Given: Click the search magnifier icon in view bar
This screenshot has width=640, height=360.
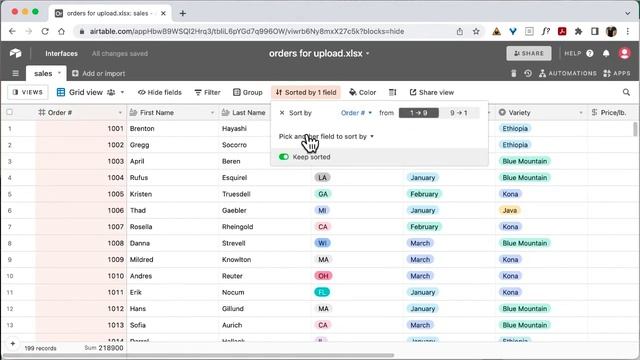Looking at the screenshot, I should click(x=626, y=92).
